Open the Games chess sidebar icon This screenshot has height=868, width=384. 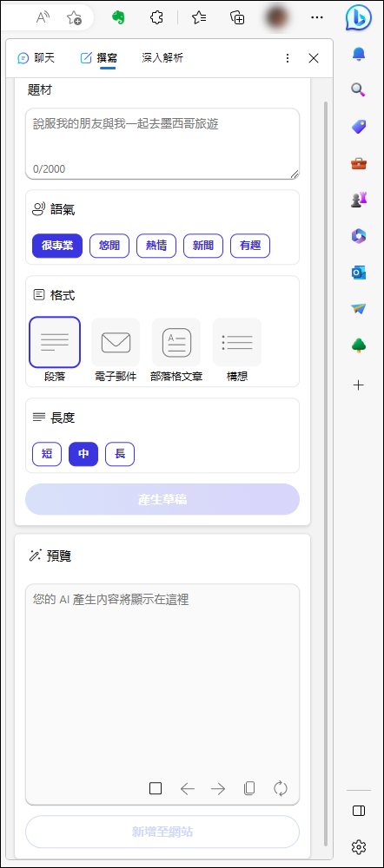point(359,200)
